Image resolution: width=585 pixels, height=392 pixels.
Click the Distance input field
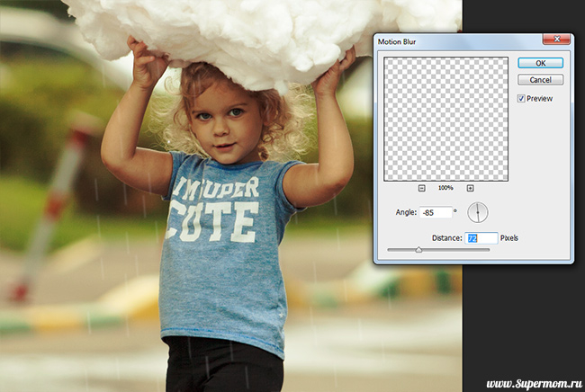click(x=481, y=238)
